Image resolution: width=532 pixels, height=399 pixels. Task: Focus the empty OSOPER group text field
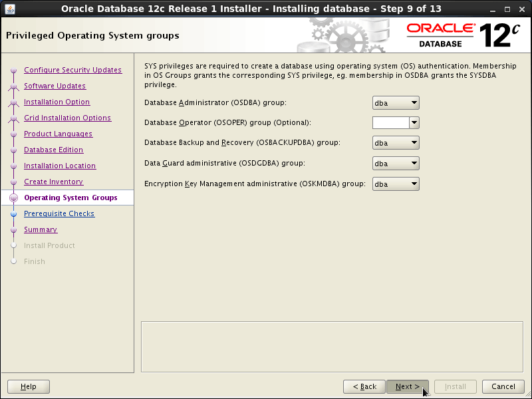[391, 123]
